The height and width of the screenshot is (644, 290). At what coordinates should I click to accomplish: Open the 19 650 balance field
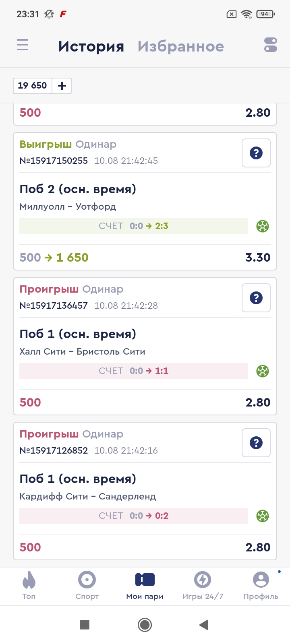click(33, 86)
